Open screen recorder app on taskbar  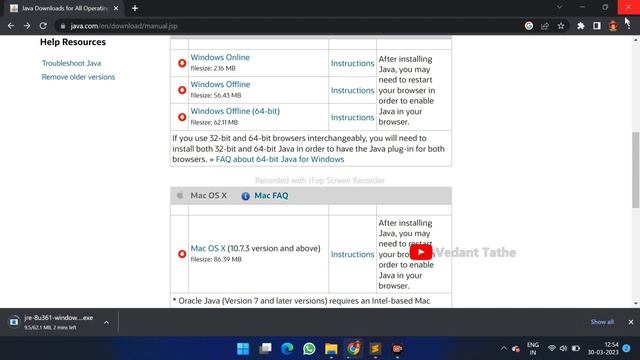coord(397,349)
